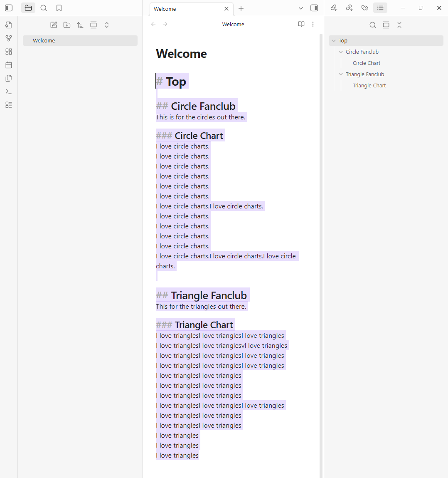448x478 pixels.
Task: Click the editor's vertical scrollbar
Action: pos(321,250)
